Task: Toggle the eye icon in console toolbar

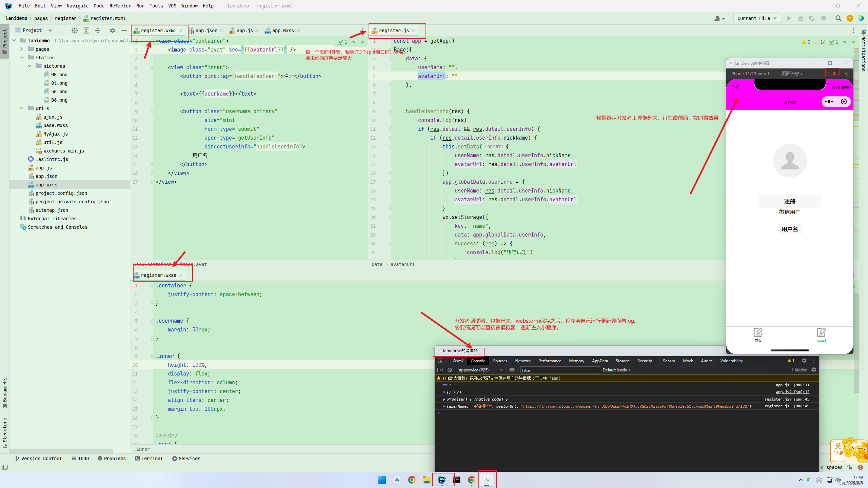Action: point(512,370)
